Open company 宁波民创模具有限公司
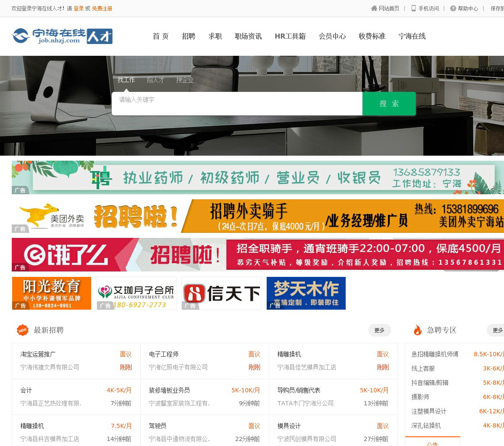This screenshot has height=446, width=504. point(307,439)
